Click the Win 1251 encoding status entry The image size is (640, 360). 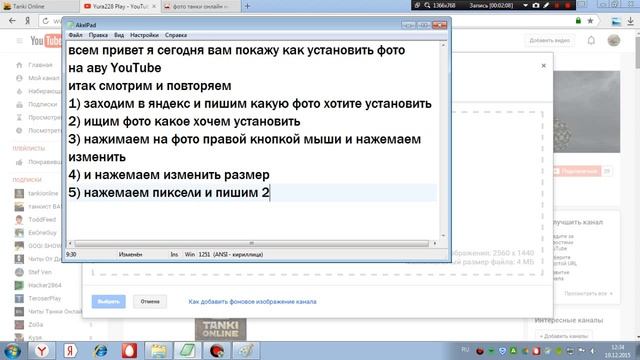coord(224,254)
